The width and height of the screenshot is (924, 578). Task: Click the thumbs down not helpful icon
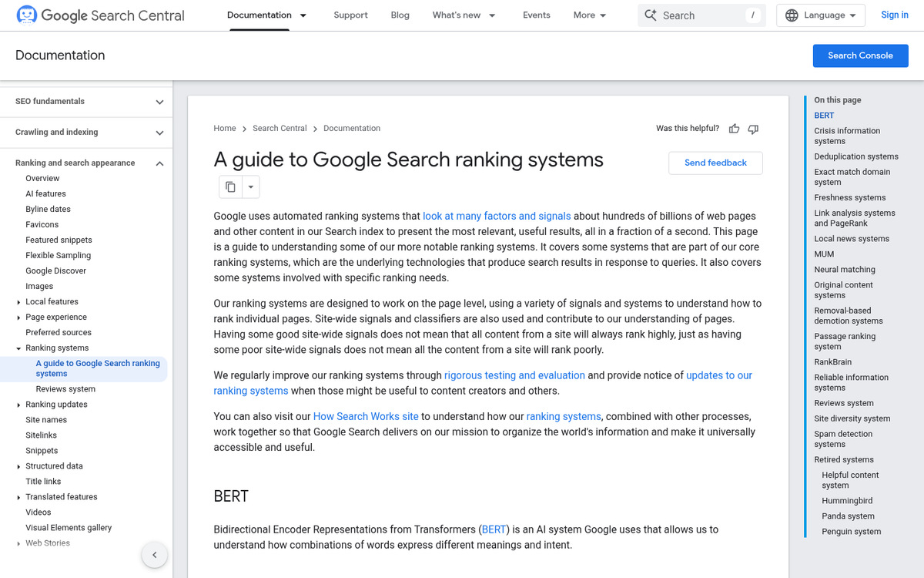click(753, 129)
